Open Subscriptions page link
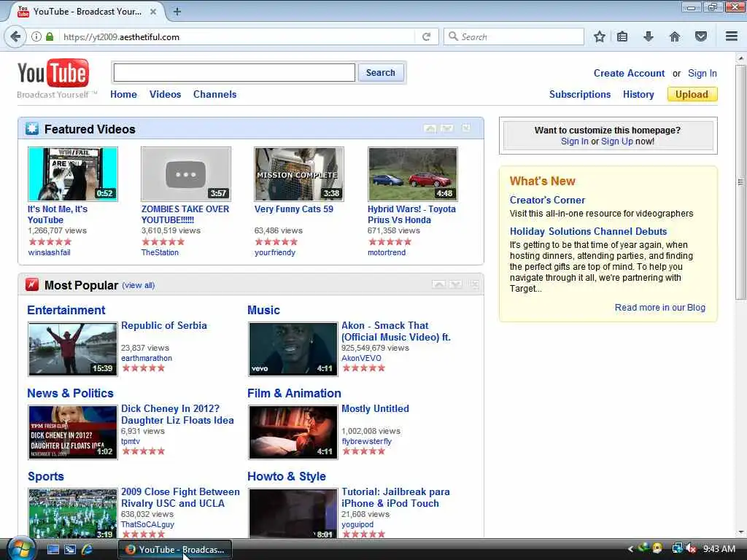 point(580,94)
